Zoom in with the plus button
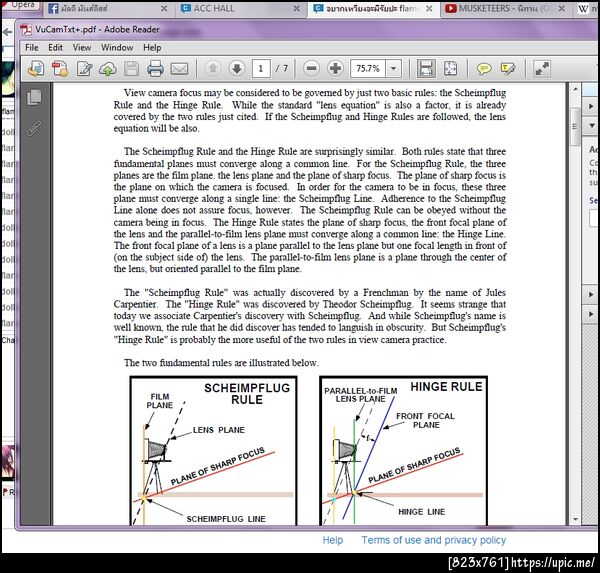The height and width of the screenshot is (573, 600). pos(335,69)
